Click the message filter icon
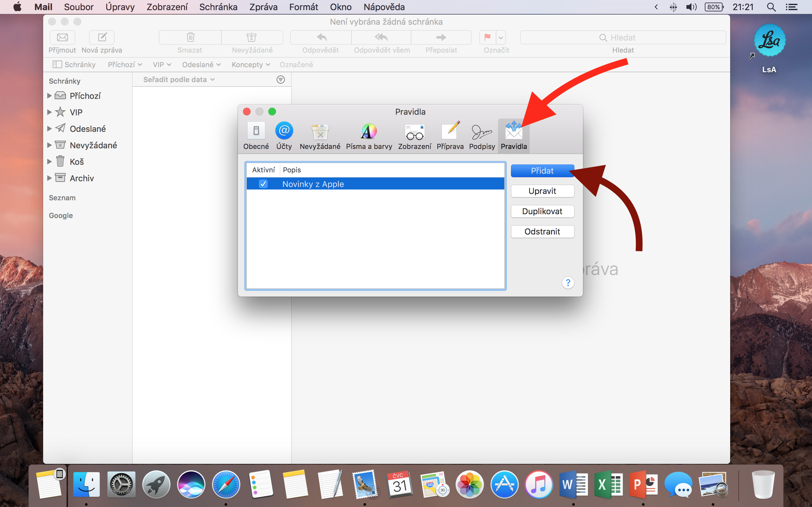This screenshot has height=507, width=812. [280, 80]
